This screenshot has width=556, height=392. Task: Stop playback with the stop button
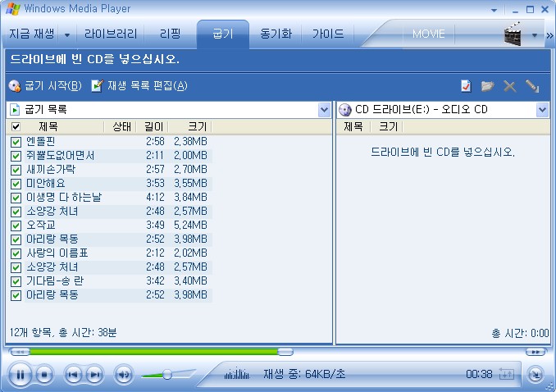[44, 374]
